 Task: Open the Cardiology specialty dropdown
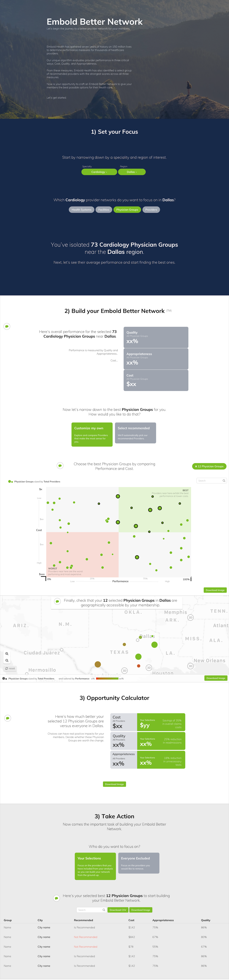[x=99, y=172]
